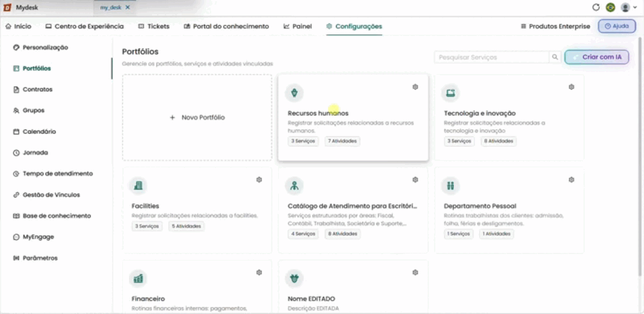
Task: Open Gestão de Vínculos in sidebar
Action: tap(46, 195)
